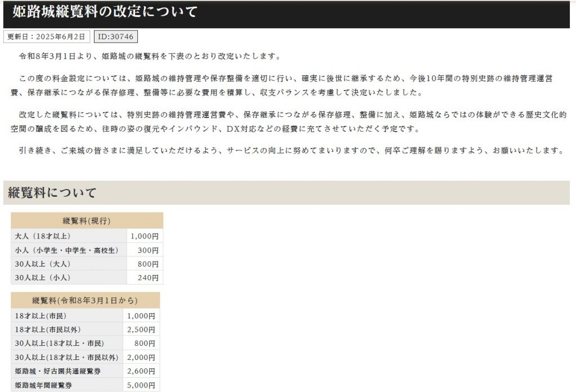Click the 300円 price cell
Screen dimensions: 576x392
click(x=148, y=250)
